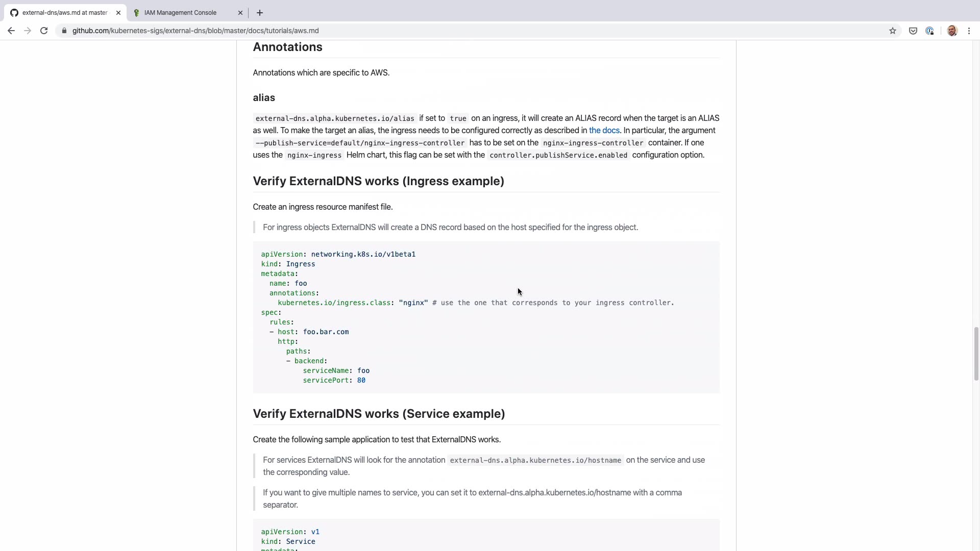This screenshot has height=551, width=980.
Task: Click the "Verify ExternalDNS works (Service example)" heading
Action: point(379,414)
